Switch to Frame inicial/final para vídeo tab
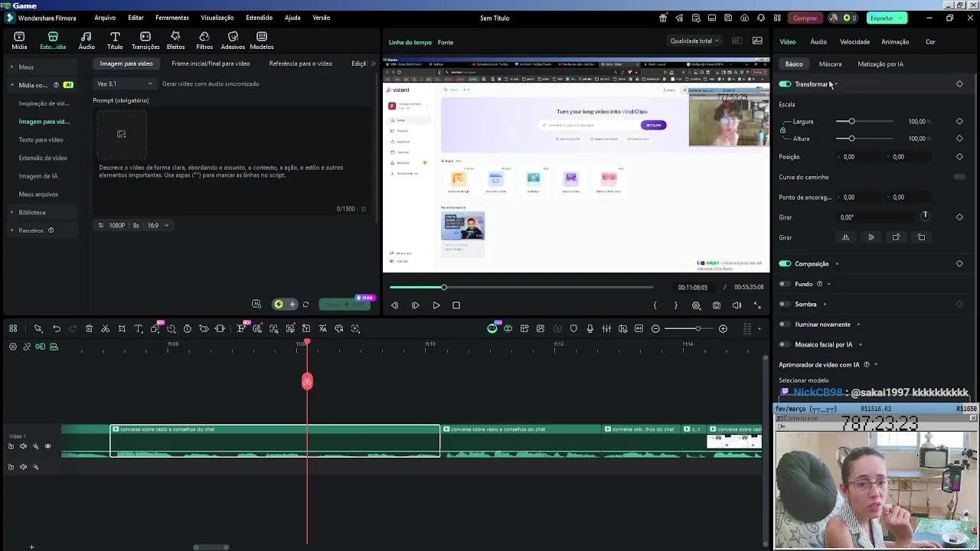The height and width of the screenshot is (551, 980). (x=211, y=64)
